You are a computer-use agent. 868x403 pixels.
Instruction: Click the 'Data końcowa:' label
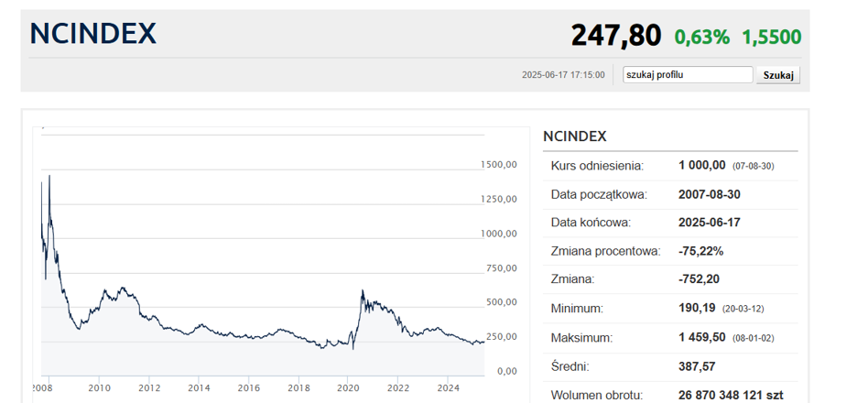pyautogui.click(x=591, y=223)
